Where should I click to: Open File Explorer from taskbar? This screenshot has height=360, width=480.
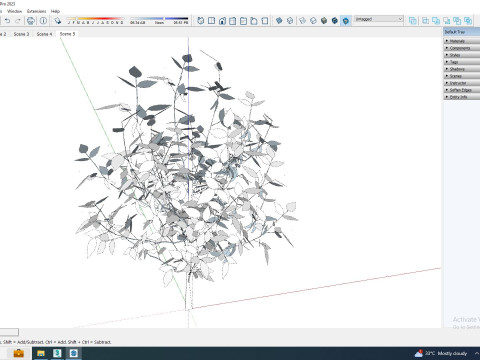[41, 353]
